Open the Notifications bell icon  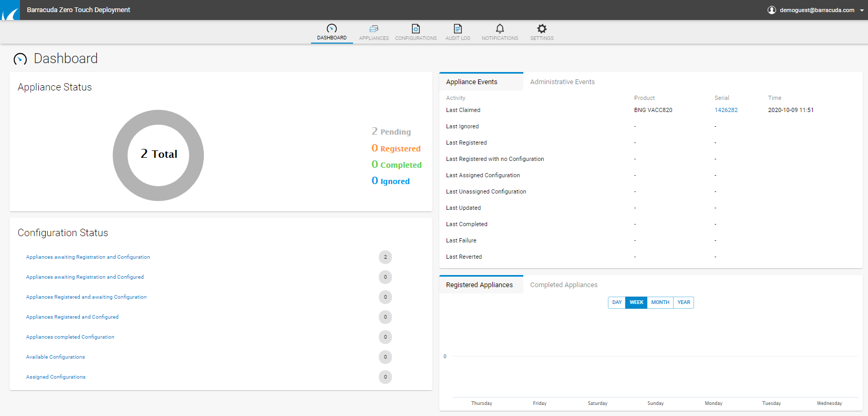tap(500, 28)
